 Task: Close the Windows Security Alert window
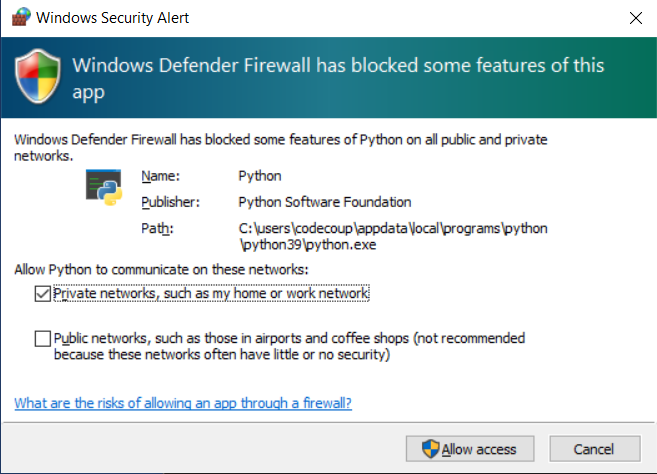pyautogui.click(x=635, y=17)
